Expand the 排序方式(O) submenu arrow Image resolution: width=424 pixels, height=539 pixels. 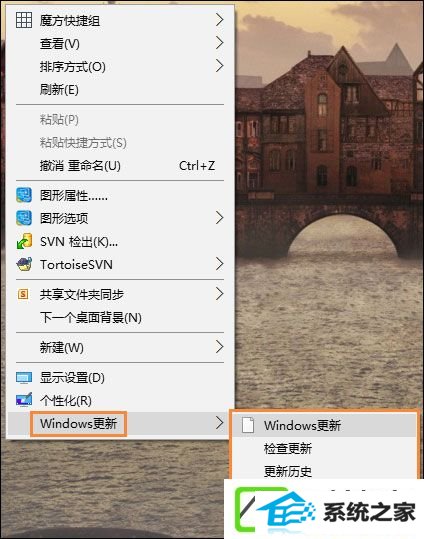tap(220, 66)
